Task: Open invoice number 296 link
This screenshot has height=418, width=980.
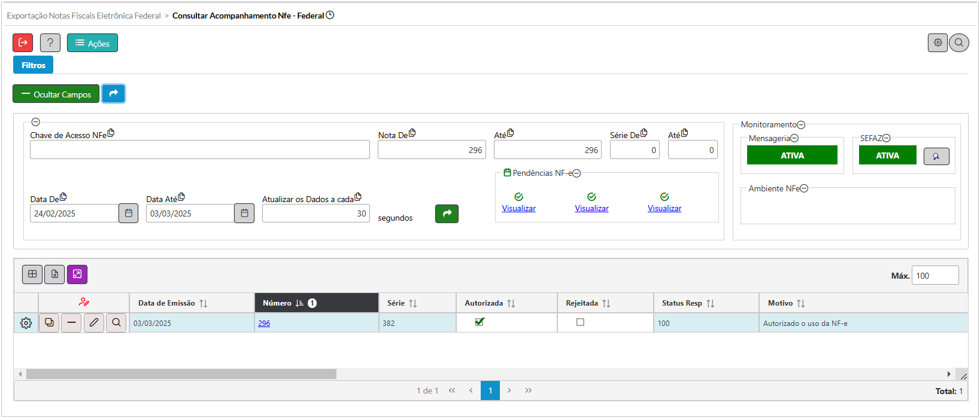Action: [x=264, y=324]
